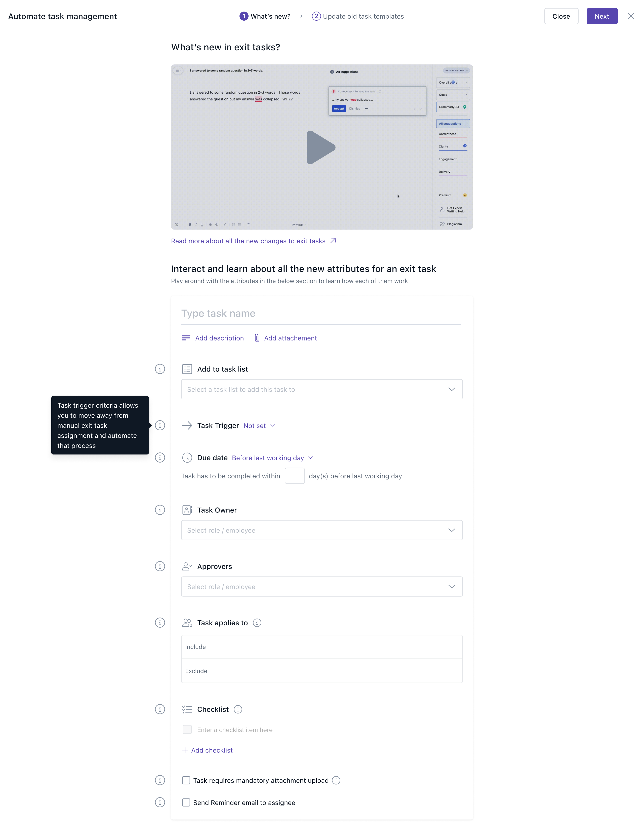The width and height of the screenshot is (644, 838).
Task: Click info icon after Task applies to label
Action: click(257, 623)
